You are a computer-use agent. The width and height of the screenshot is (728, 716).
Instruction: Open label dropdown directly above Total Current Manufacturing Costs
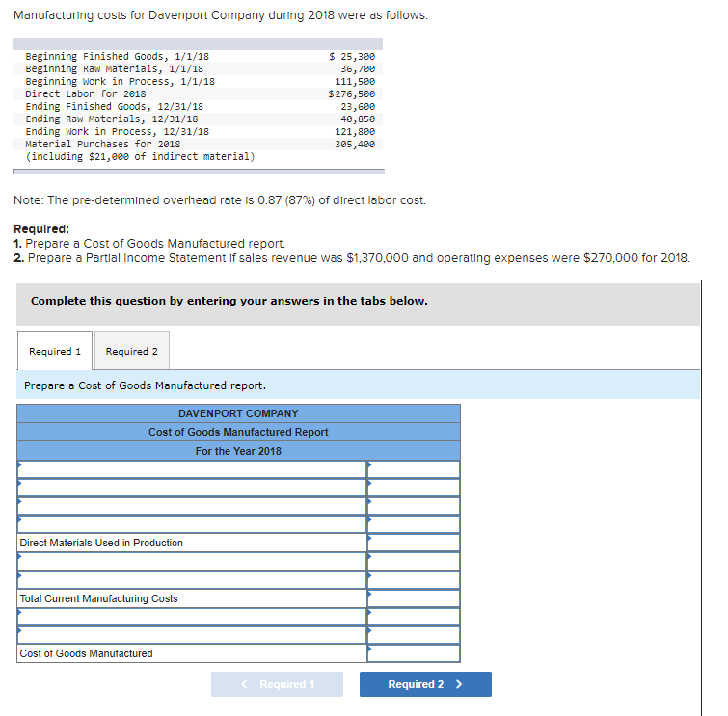click(192, 580)
